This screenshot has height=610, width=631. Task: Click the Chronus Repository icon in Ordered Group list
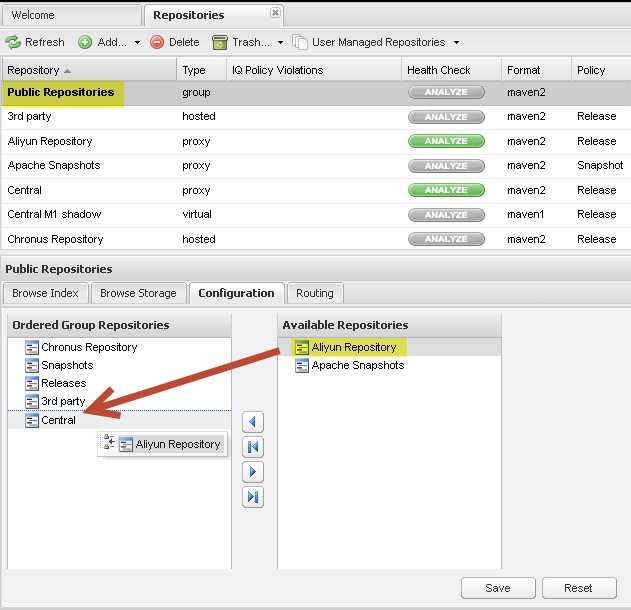(32, 347)
